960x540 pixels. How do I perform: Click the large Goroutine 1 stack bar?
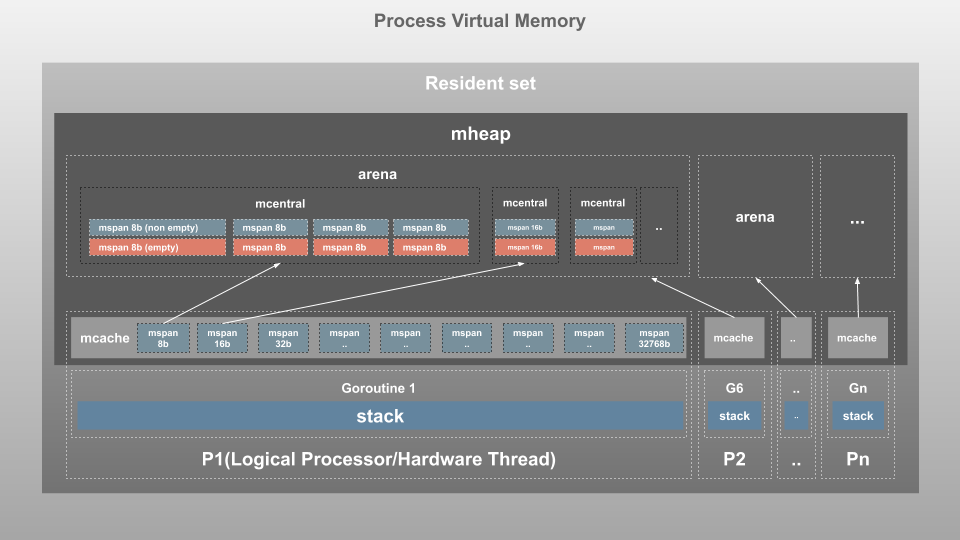coord(380,416)
